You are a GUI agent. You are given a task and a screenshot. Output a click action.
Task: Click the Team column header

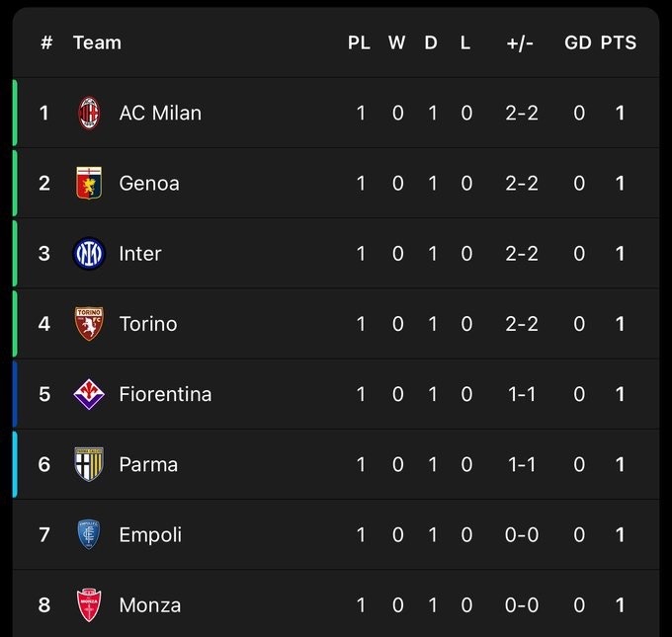[x=97, y=42]
